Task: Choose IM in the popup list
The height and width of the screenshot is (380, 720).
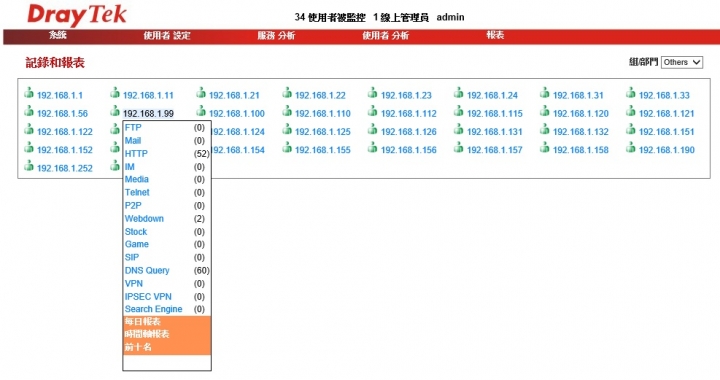Action: coord(129,167)
